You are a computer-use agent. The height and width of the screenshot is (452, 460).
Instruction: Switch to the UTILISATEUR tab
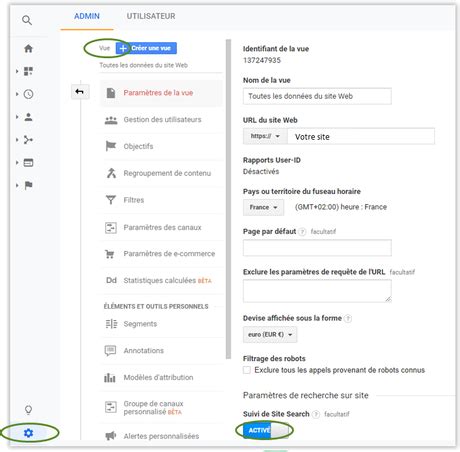(x=151, y=16)
